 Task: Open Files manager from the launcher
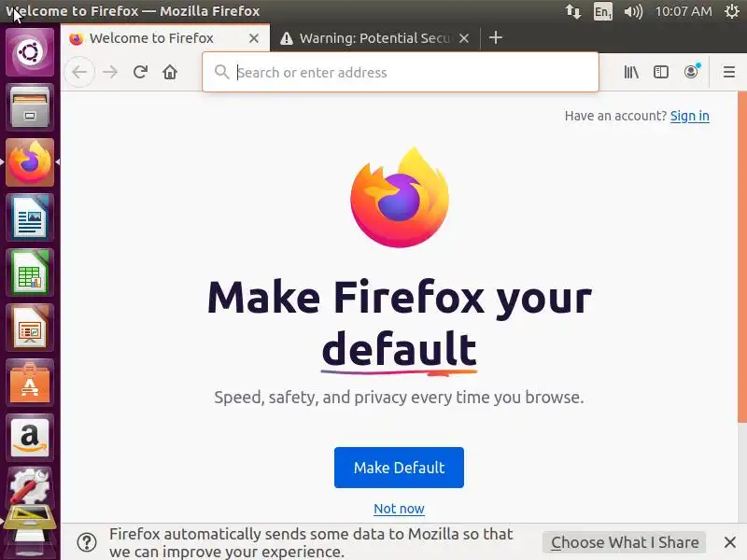click(30, 106)
